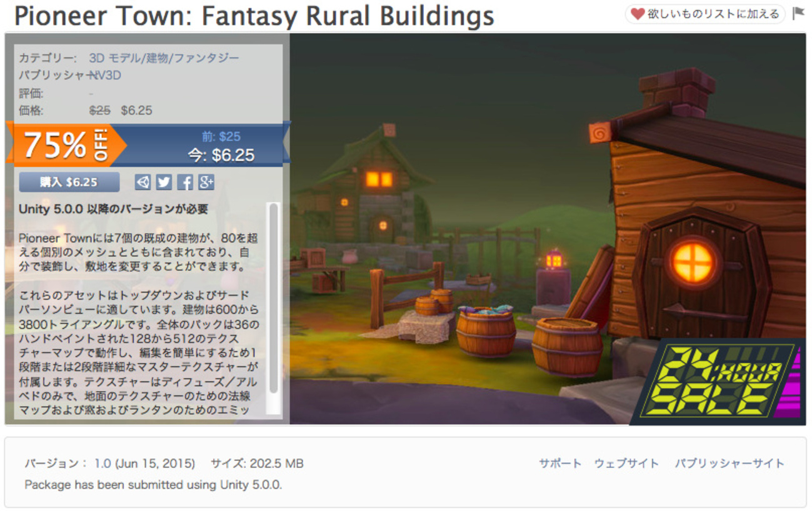Open the サポート link
This screenshot has height=511, width=812.
click(561, 463)
